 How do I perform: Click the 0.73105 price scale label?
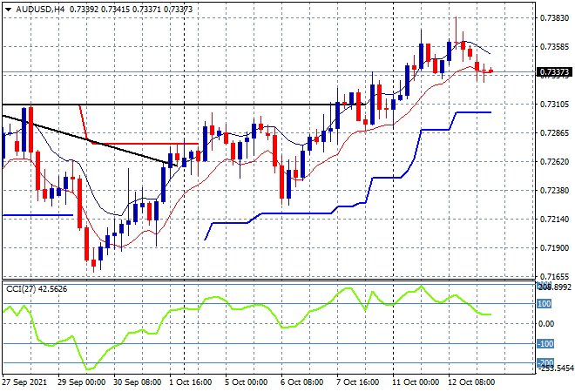coord(554,105)
